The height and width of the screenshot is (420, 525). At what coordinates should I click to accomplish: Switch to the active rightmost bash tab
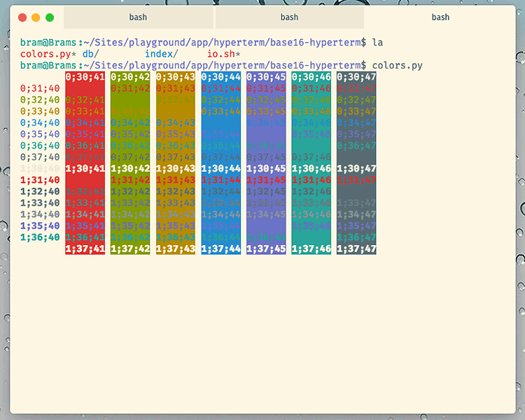pyautogui.click(x=440, y=17)
